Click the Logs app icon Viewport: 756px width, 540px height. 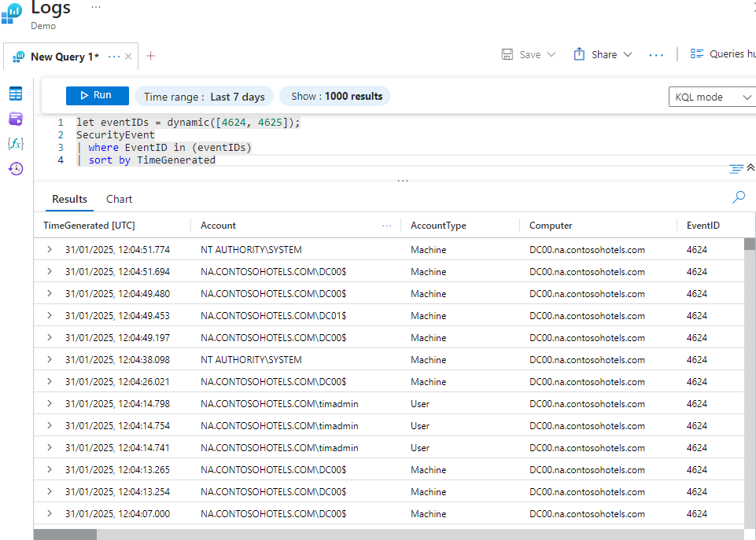[x=11, y=13]
